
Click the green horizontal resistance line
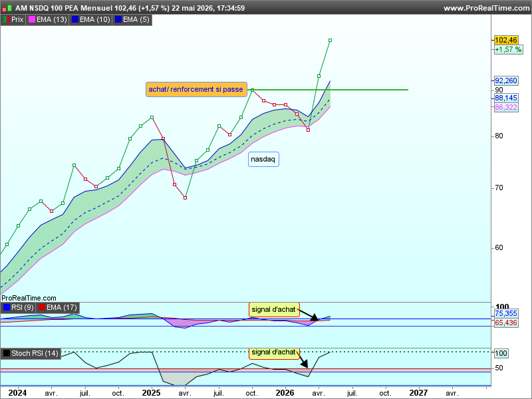point(329,90)
